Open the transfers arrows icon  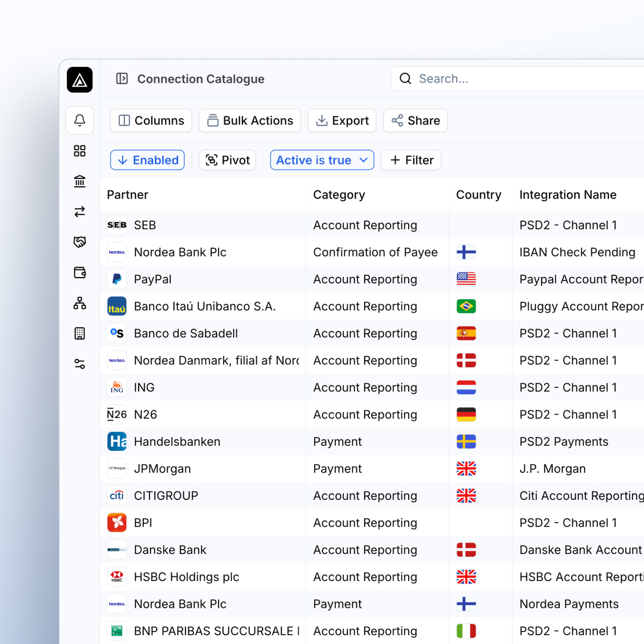coord(80,212)
